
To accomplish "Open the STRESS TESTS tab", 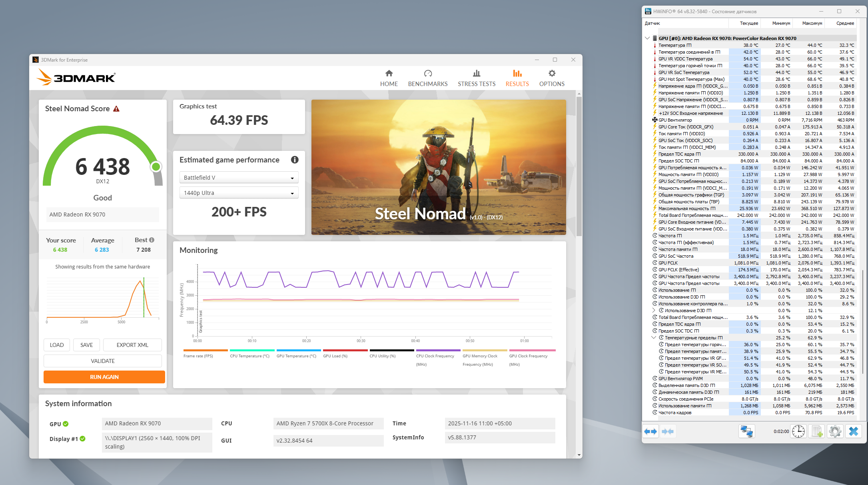I will pyautogui.click(x=477, y=78).
